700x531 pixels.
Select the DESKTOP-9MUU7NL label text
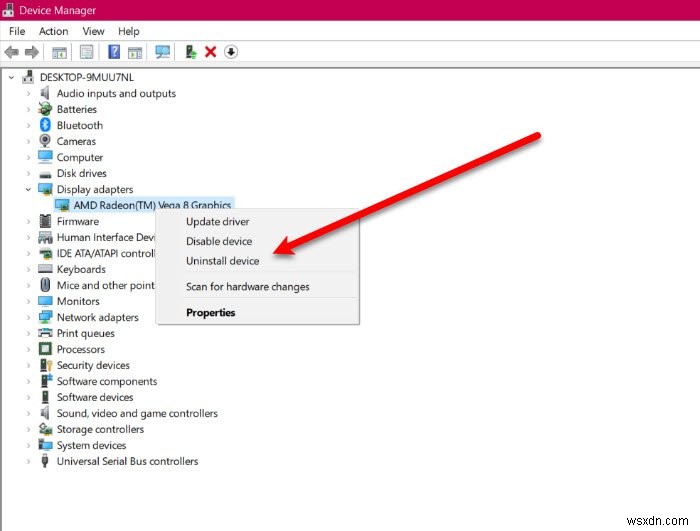click(87, 77)
